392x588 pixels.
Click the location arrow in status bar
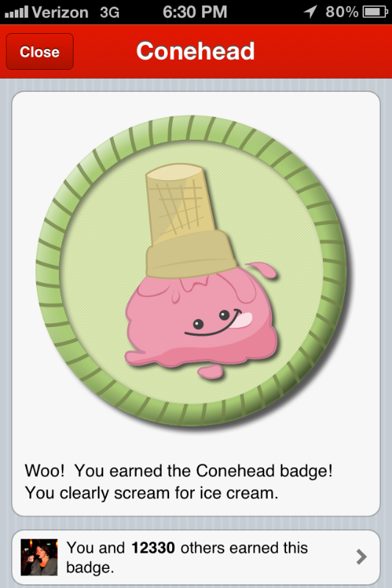(310, 12)
